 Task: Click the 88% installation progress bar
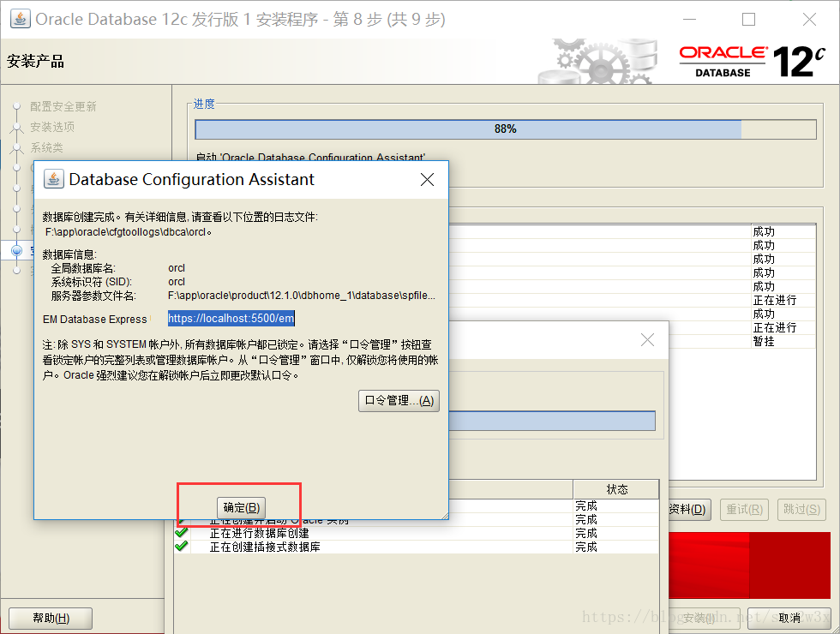point(505,129)
